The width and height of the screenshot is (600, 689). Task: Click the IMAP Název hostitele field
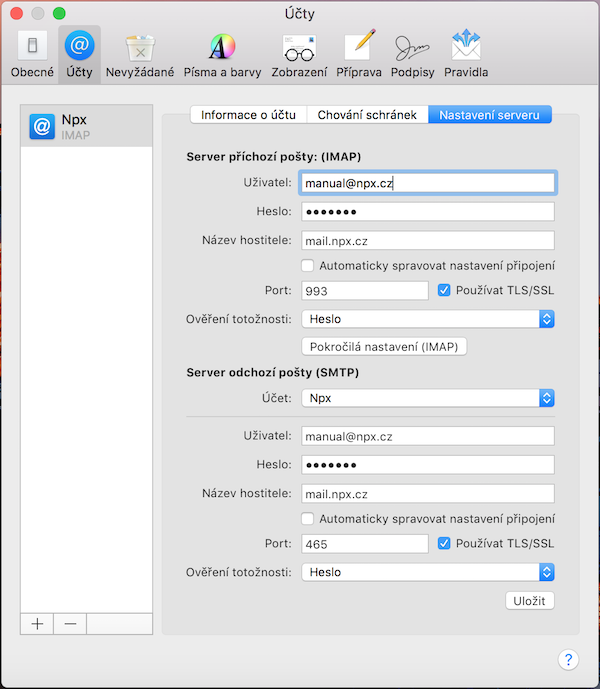pyautogui.click(x=427, y=240)
